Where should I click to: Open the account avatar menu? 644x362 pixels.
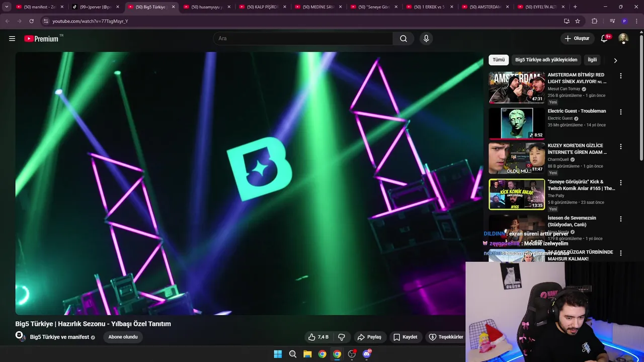[x=623, y=39]
